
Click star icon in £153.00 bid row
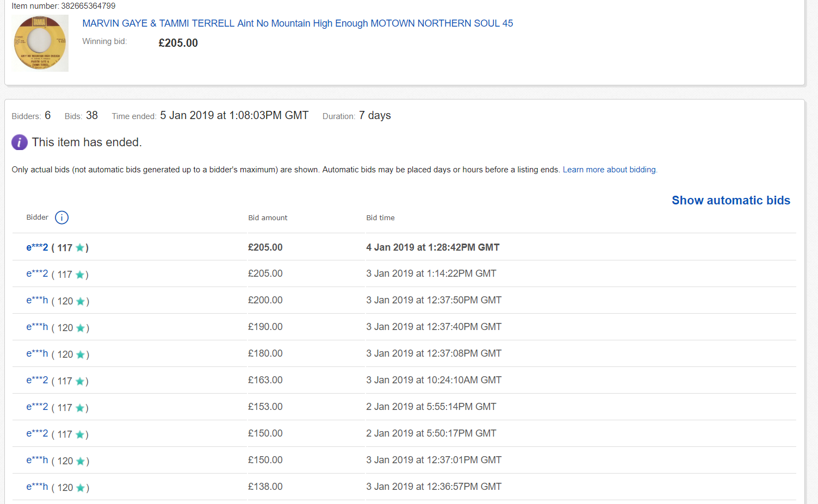pos(80,408)
